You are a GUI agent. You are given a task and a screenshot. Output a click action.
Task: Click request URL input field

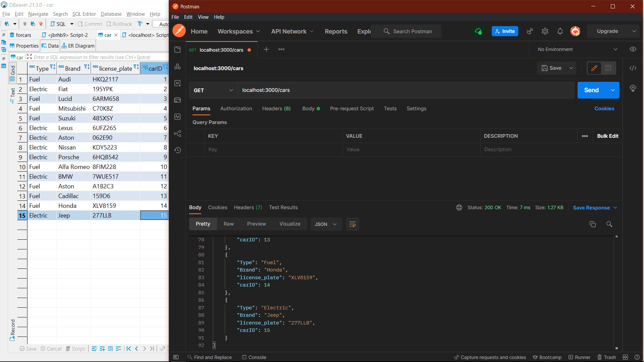click(x=406, y=90)
